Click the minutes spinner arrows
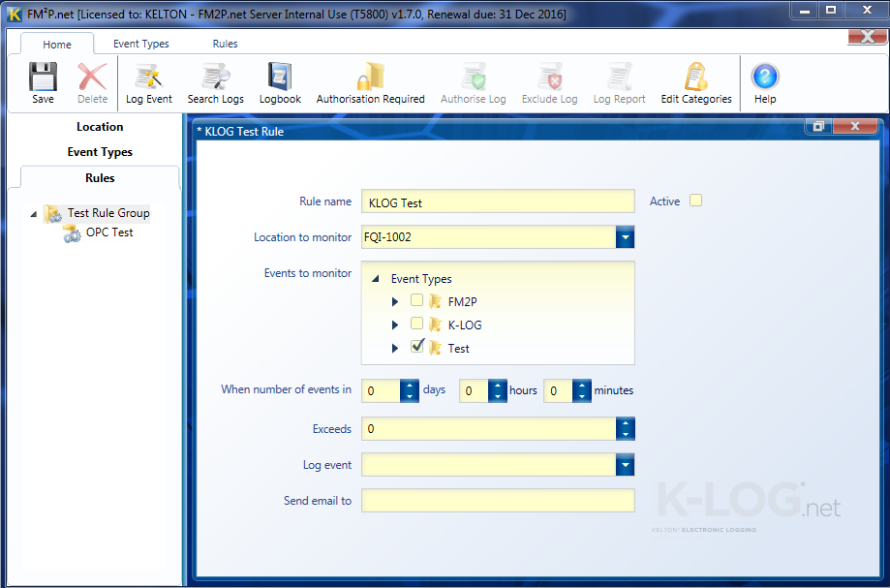The width and height of the screenshot is (890, 588). coord(582,390)
